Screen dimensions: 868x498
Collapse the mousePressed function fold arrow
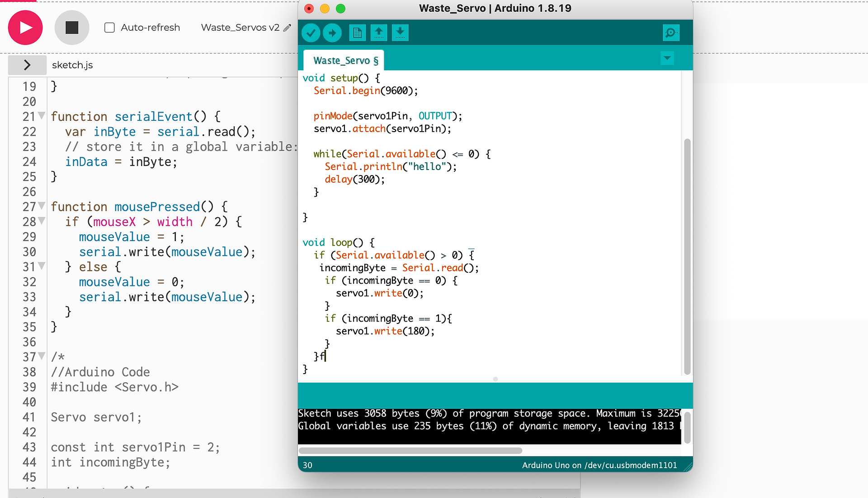[42, 206]
